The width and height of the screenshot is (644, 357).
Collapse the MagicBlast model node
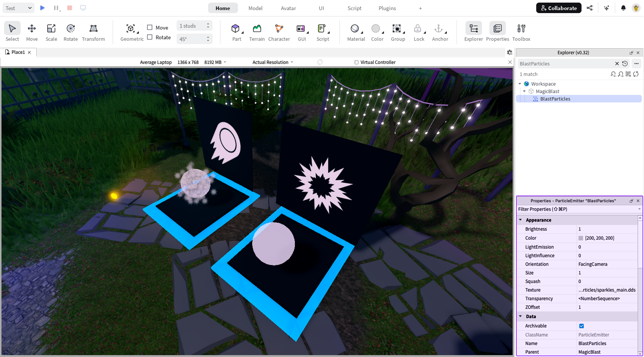click(524, 91)
